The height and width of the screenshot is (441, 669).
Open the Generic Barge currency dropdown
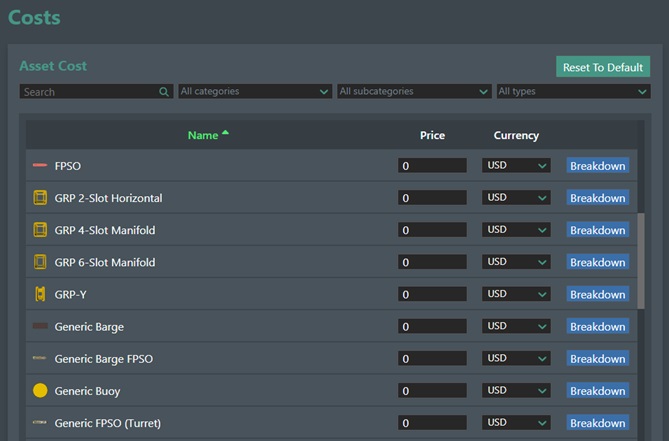click(x=516, y=326)
